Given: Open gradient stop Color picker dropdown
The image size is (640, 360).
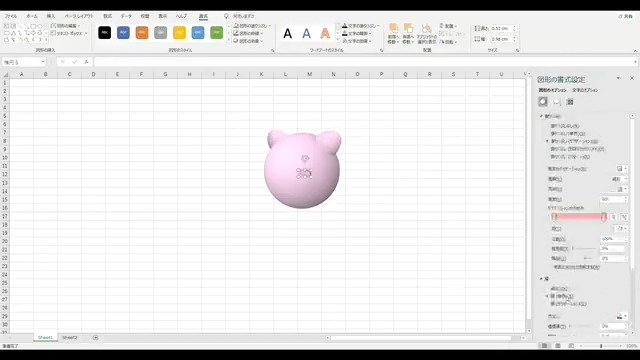Looking at the screenshot, I should coord(622,229).
